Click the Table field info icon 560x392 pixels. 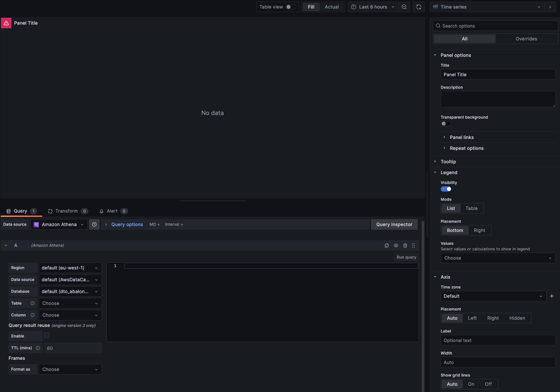pos(33,303)
